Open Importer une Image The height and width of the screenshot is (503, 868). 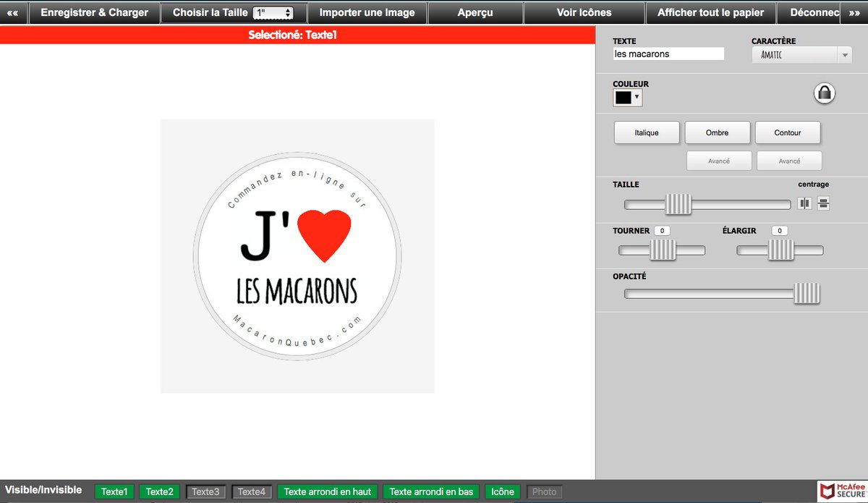(367, 12)
